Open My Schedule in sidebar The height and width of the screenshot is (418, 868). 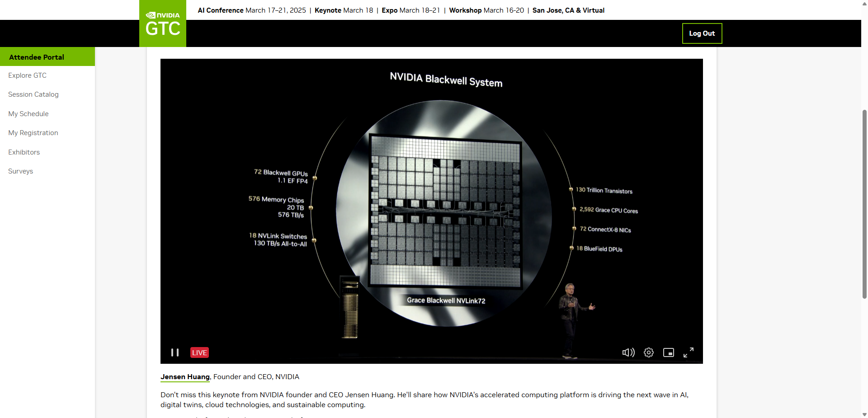pos(28,114)
